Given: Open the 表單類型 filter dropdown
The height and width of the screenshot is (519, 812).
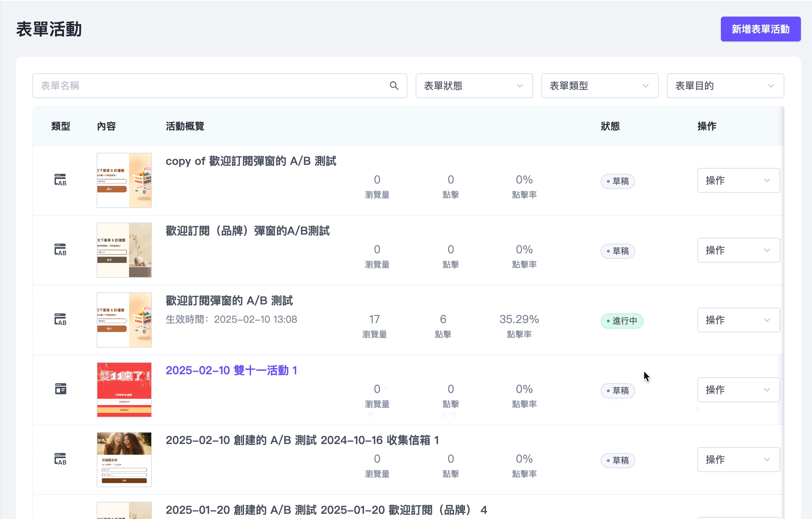Looking at the screenshot, I should pyautogui.click(x=599, y=86).
